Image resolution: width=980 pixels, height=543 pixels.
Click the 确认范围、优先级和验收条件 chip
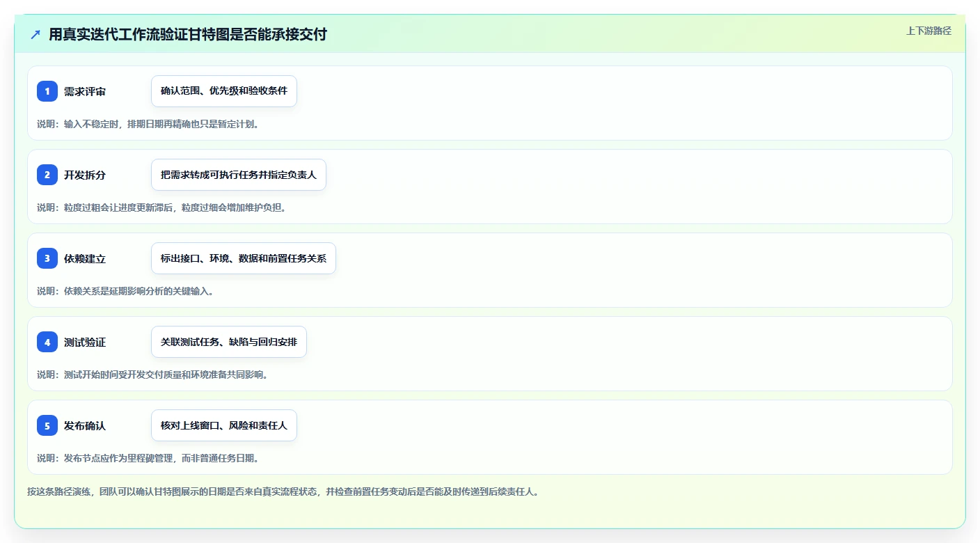[224, 91]
